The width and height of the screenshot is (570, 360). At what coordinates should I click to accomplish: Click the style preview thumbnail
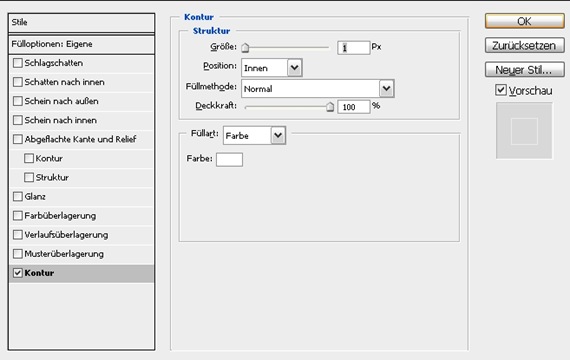click(x=524, y=131)
